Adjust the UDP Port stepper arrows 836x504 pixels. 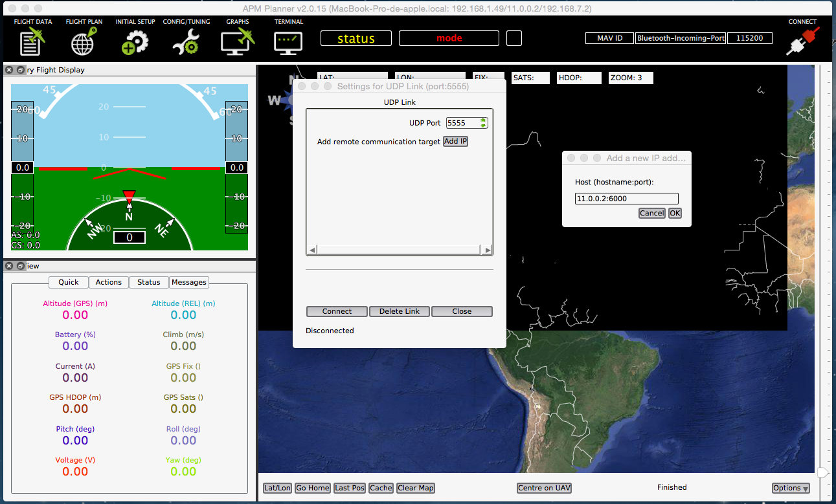[x=483, y=123]
